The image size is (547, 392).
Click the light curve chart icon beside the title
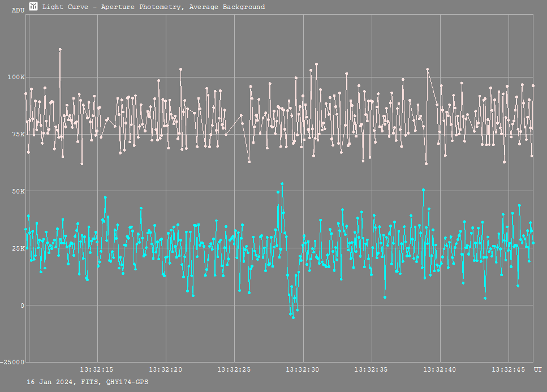(x=33, y=6)
